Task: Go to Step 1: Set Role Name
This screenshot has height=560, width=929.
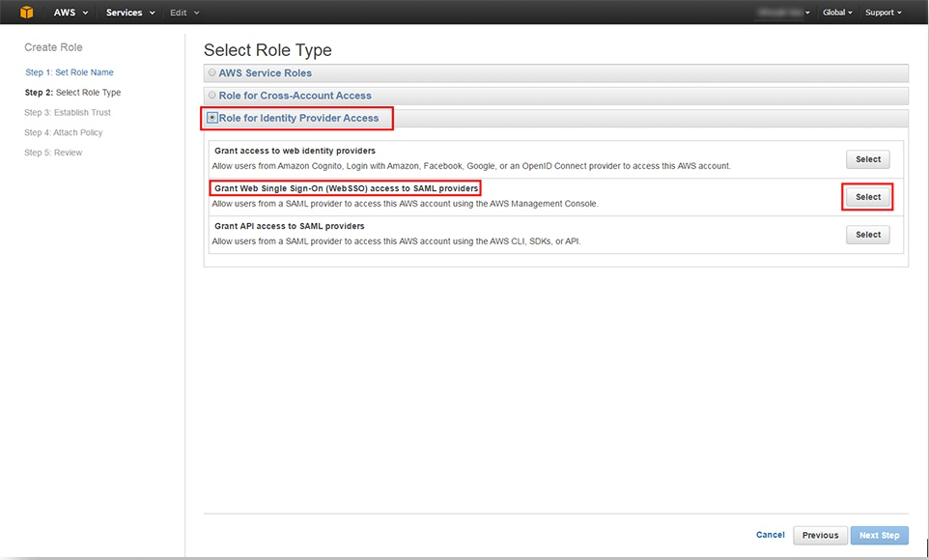Action: 70,72
